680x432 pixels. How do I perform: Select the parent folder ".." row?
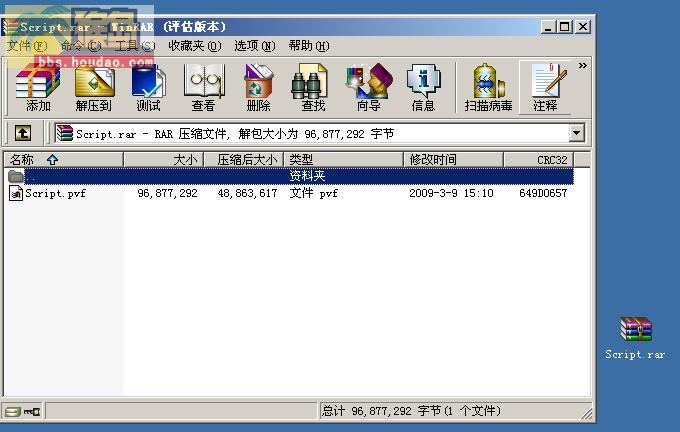click(x=291, y=176)
